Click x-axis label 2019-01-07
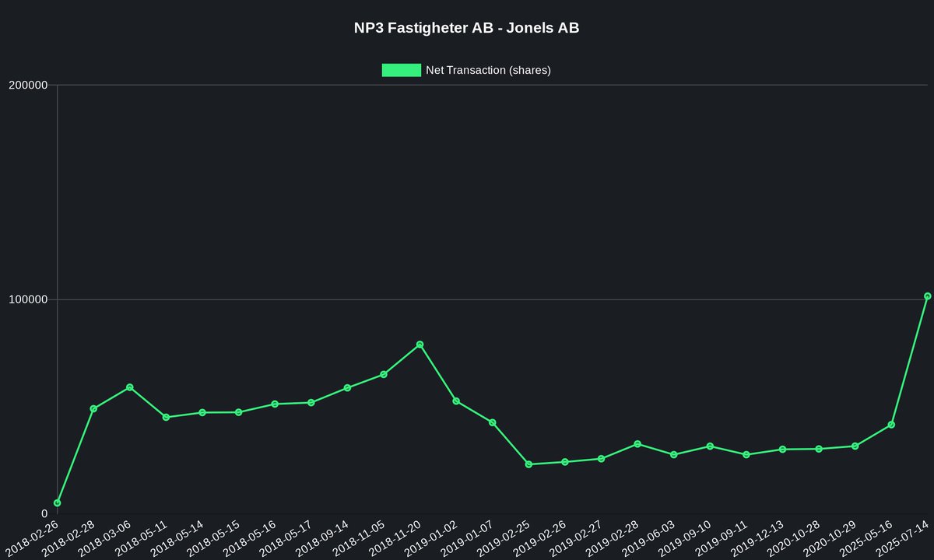 (469, 539)
